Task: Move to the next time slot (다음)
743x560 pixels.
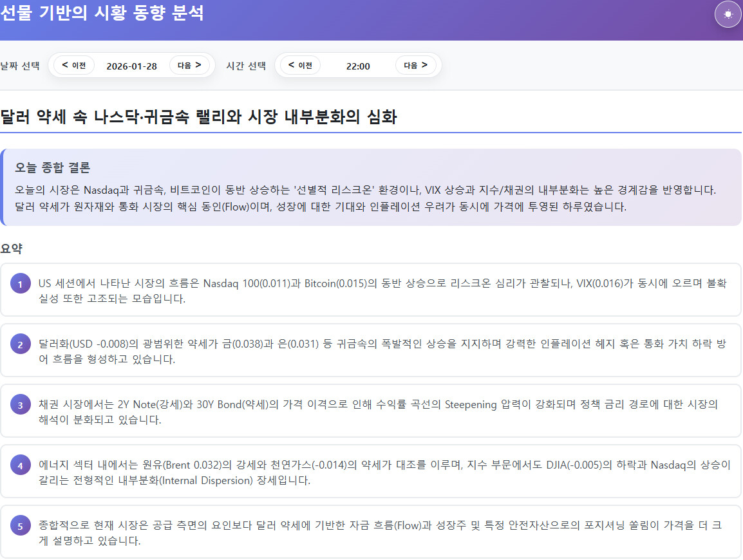Action: [415, 65]
